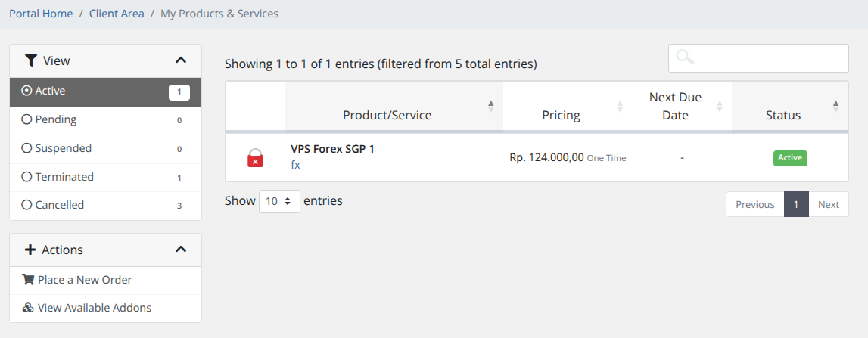The height and width of the screenshot is (338, 868).
Task: Click the red padlock SSL icon
Action: [x=255, y=158]
